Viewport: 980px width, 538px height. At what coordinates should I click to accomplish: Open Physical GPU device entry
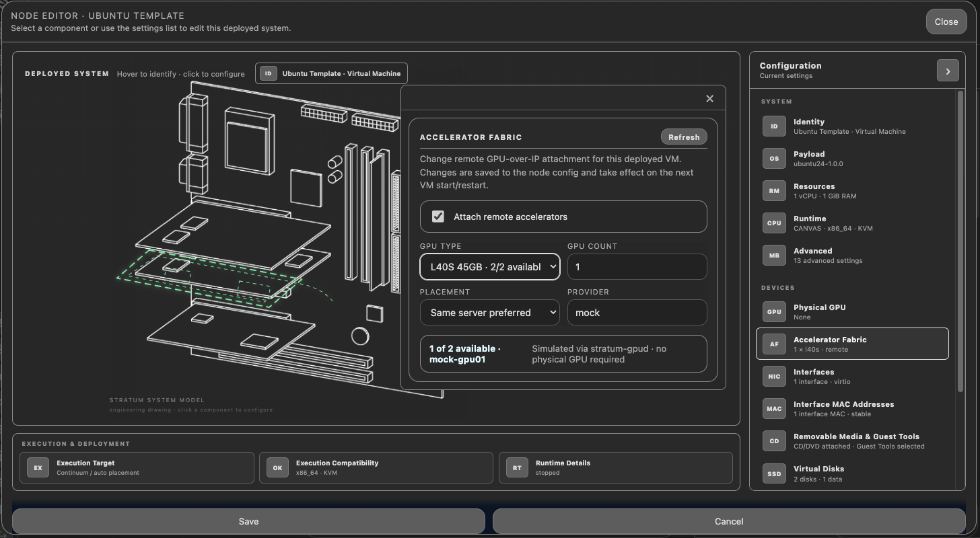[x=852, y=312]
